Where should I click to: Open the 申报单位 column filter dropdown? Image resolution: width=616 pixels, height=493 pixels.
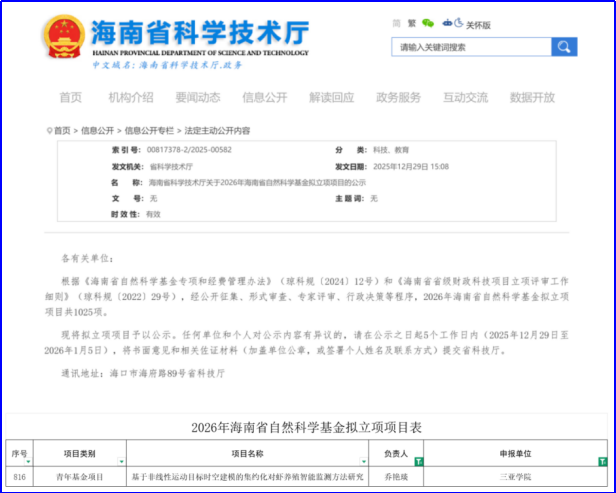[x=601, y=462]
